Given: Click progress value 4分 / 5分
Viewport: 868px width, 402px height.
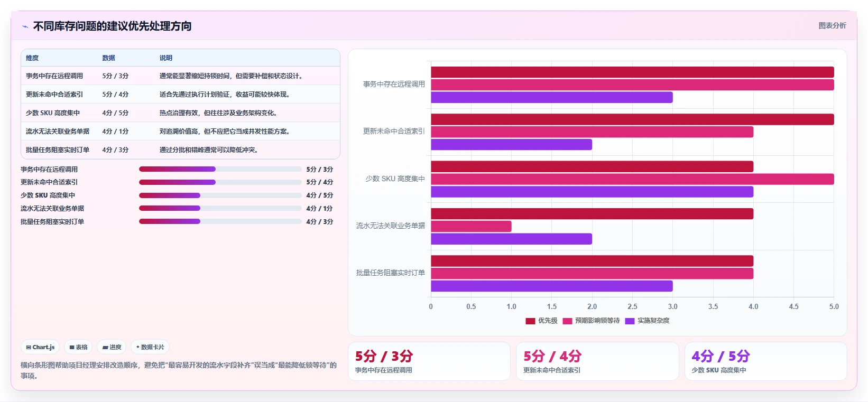Looking at the screenshot, I should [320, 195].
